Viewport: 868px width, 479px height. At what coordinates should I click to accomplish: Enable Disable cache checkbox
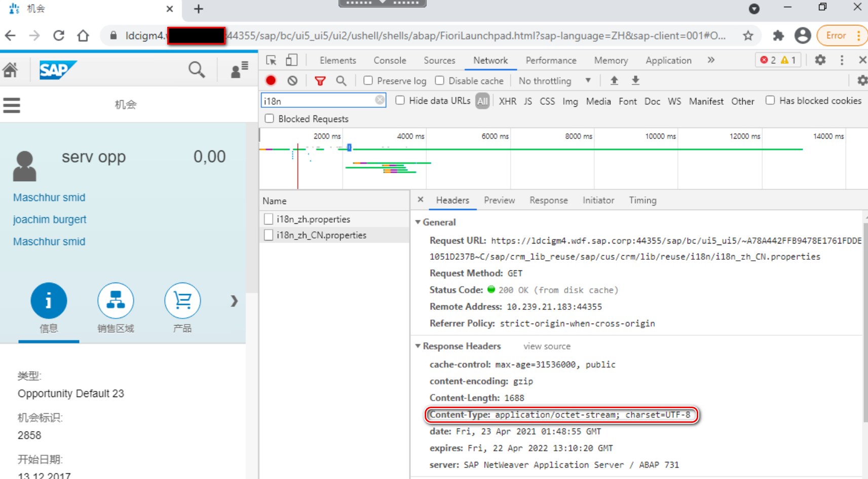pos(440,81)
